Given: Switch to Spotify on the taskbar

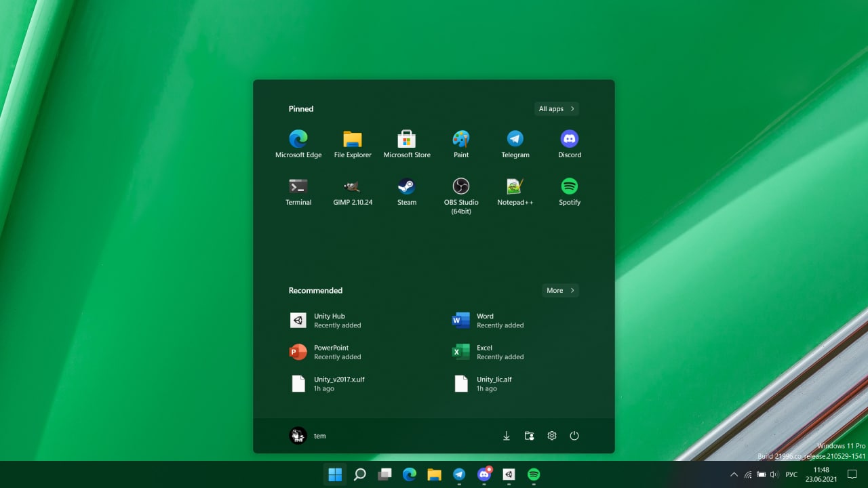Looking at the screenshot, I should coord(534,474).
